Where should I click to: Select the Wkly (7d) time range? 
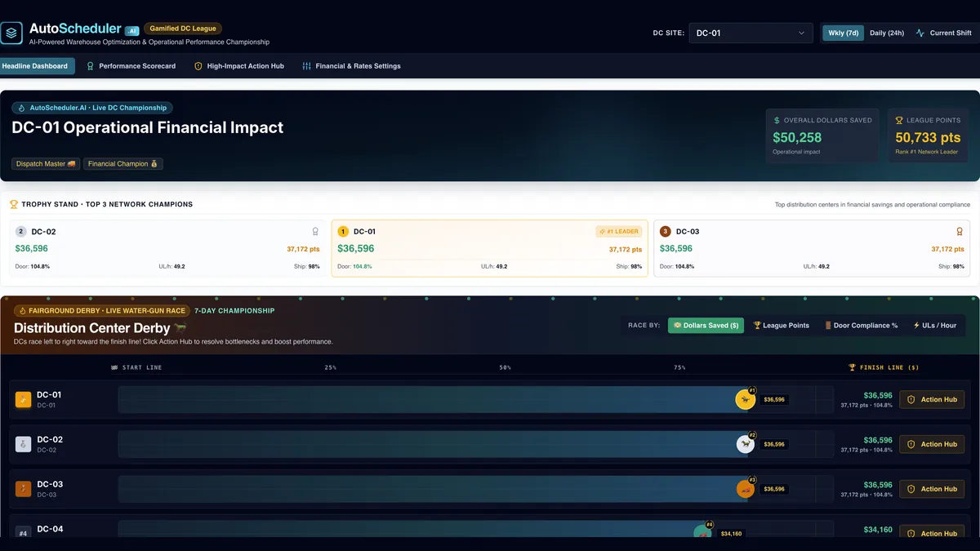tap(843, 33)
